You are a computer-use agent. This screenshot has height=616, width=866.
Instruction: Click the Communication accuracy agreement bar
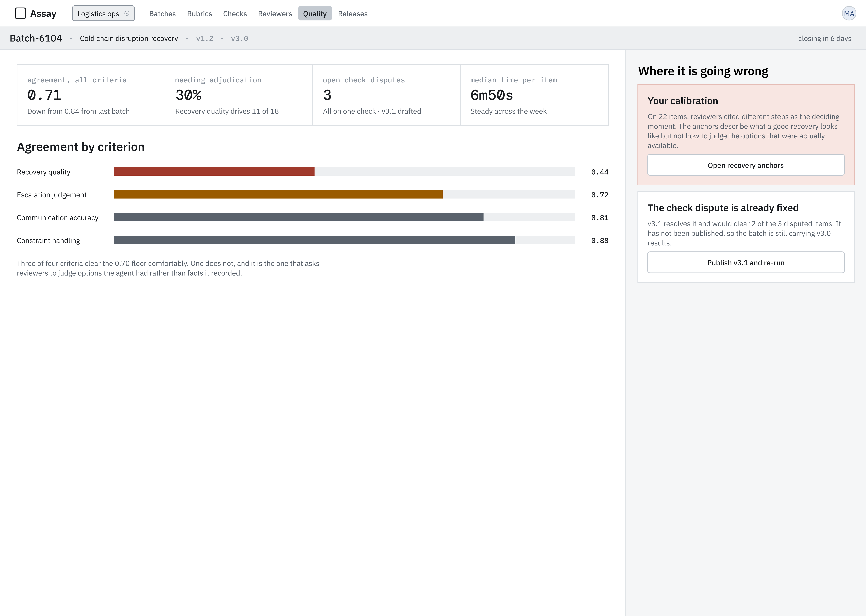[344, 217]
